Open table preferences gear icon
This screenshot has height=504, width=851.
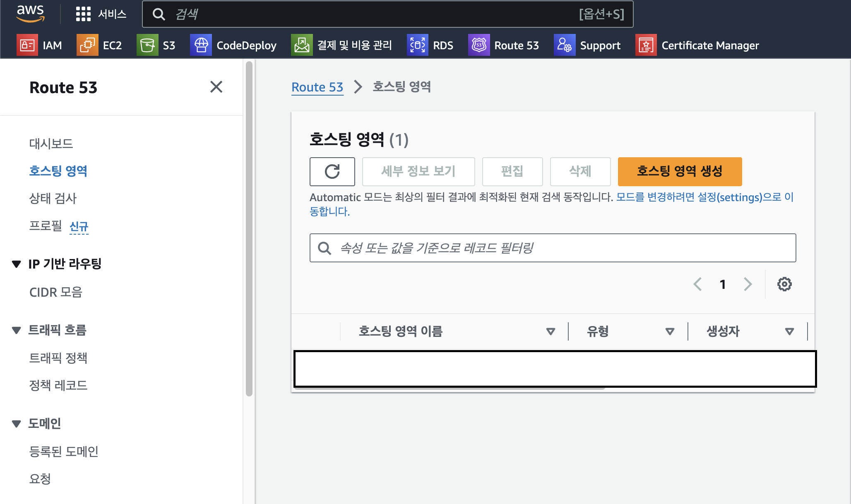pos(784,284)
